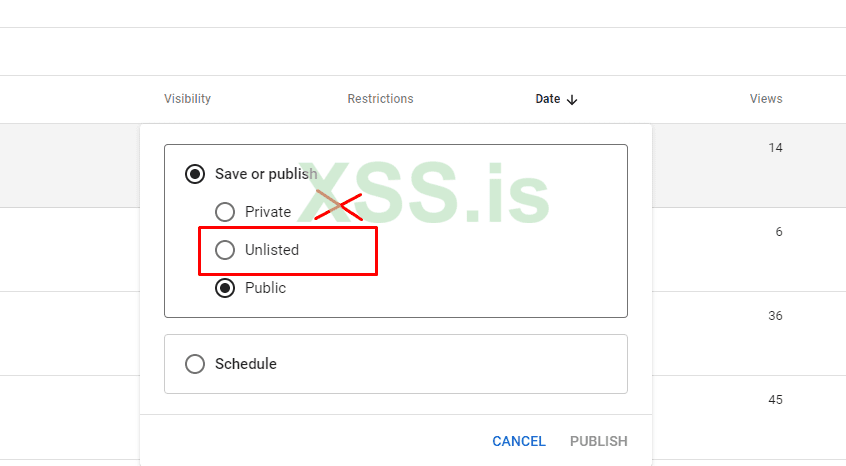The image size is (846, 466).
Task: Choose the Unlisted radio button
Action: coord(225,250)
